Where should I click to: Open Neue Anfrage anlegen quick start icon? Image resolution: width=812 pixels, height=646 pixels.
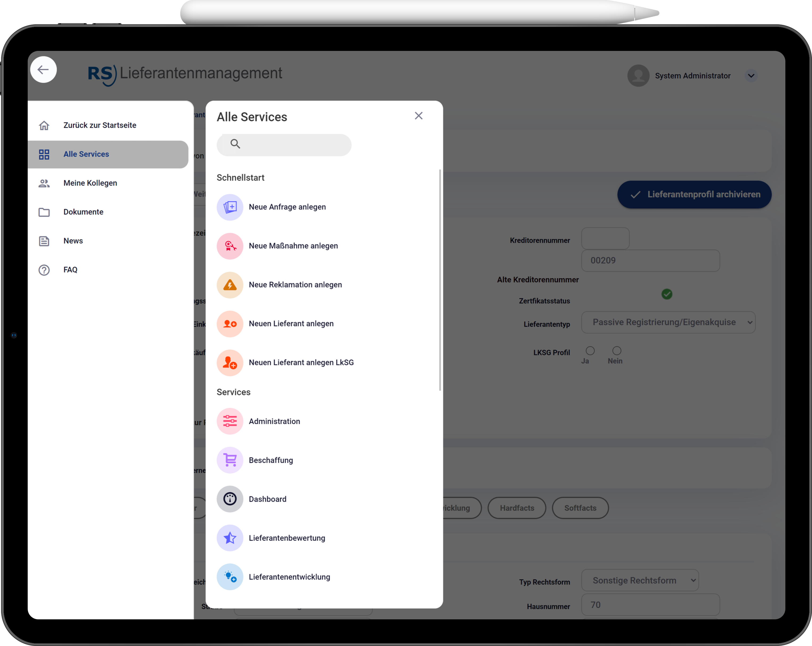click(x=230, y=207)
